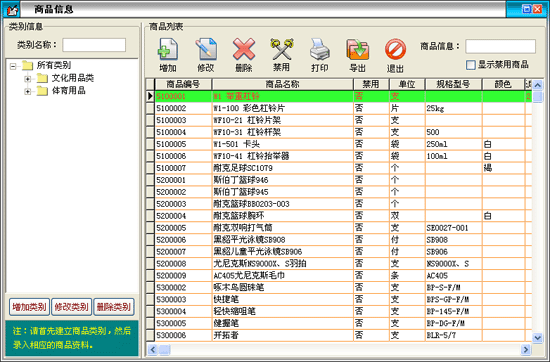
Task: Click the 禁用 disable product icon
Action: tap(281, 49)
